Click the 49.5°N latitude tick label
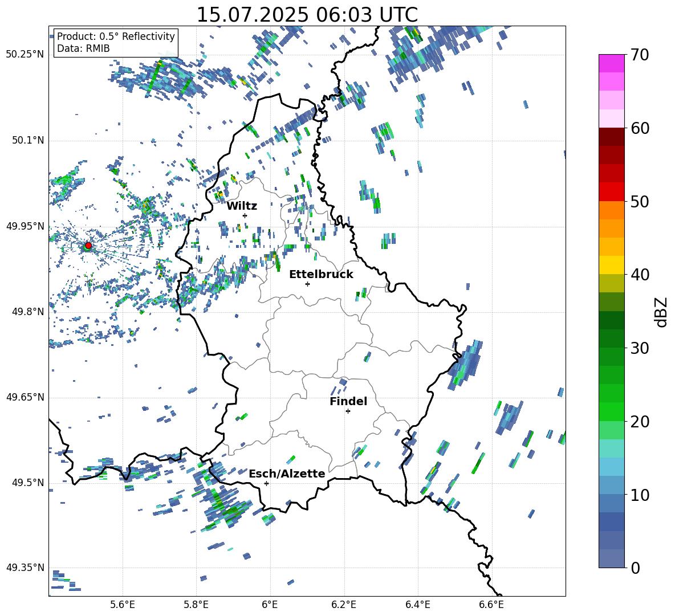Viewport: 675px width, 616px height. point(28,483)
